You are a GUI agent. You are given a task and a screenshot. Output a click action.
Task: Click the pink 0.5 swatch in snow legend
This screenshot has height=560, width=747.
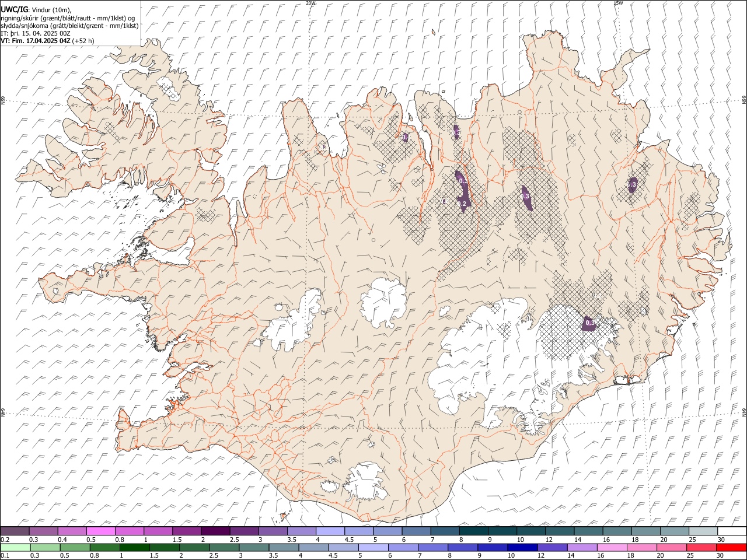(x=100, y=531)
